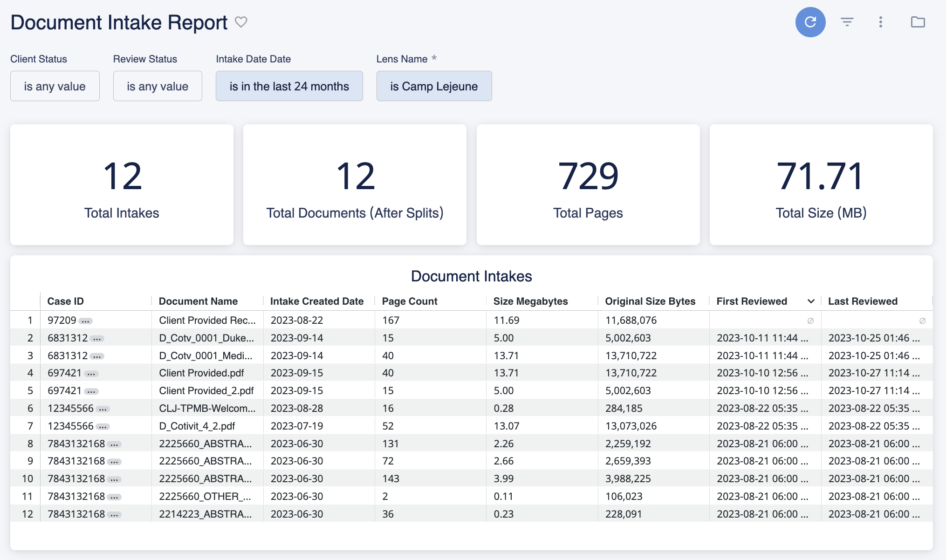946x560 pixels.
Task: Refresh the dashboard data
Action: tap(810, 22)
